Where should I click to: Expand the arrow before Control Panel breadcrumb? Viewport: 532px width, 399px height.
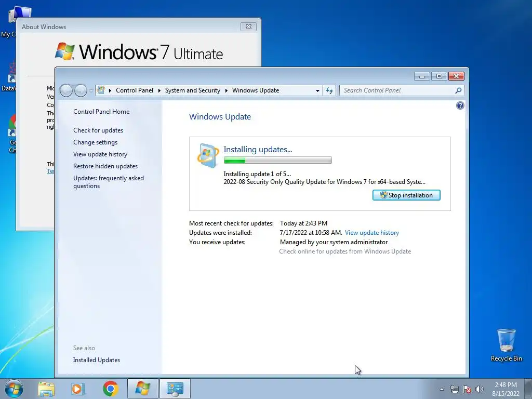click(x=110, y=90)
